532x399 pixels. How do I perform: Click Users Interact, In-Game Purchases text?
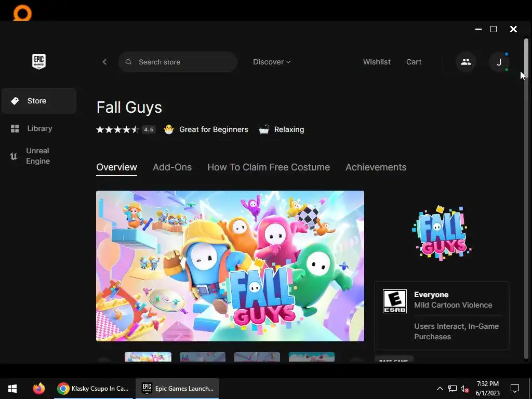456,331
